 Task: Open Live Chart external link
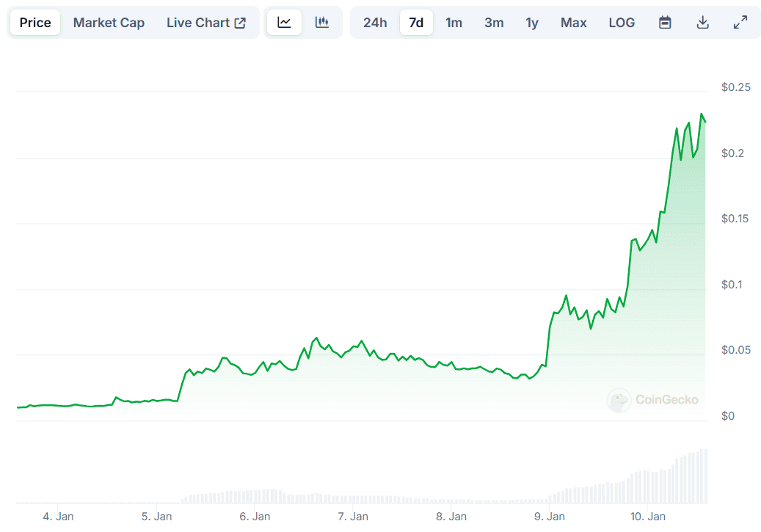(206, 23)
